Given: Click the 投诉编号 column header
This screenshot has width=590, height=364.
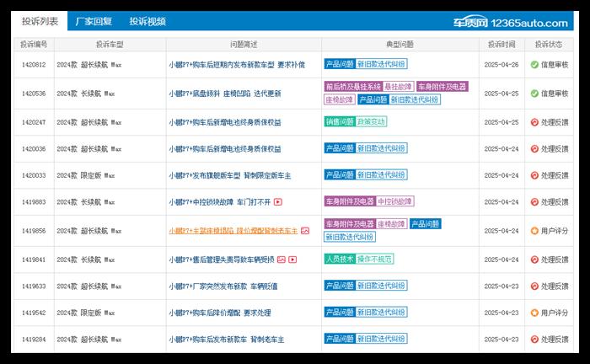Looking at the screenshot, I should tap(34, 45).
